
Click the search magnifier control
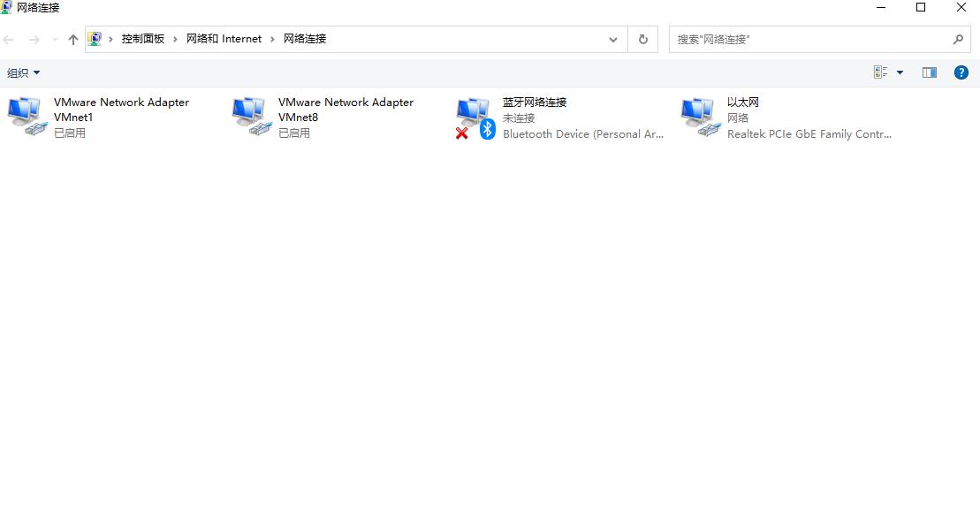pos(958,39)
